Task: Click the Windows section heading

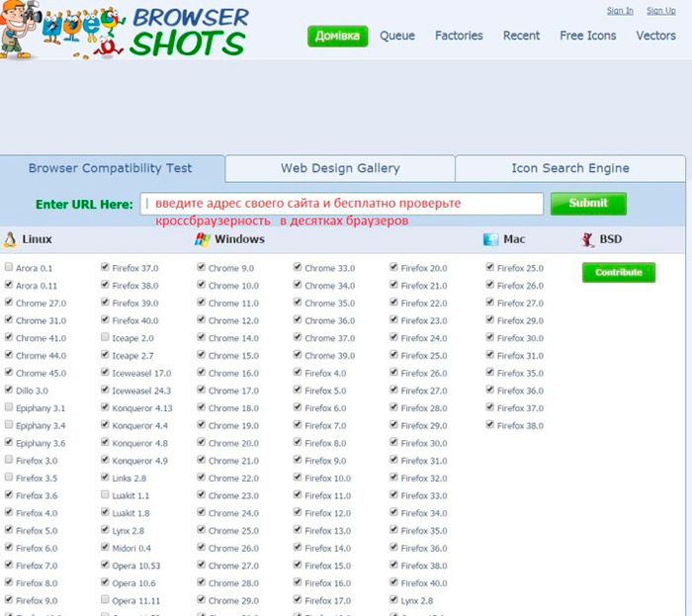Action: click(239, 239)
